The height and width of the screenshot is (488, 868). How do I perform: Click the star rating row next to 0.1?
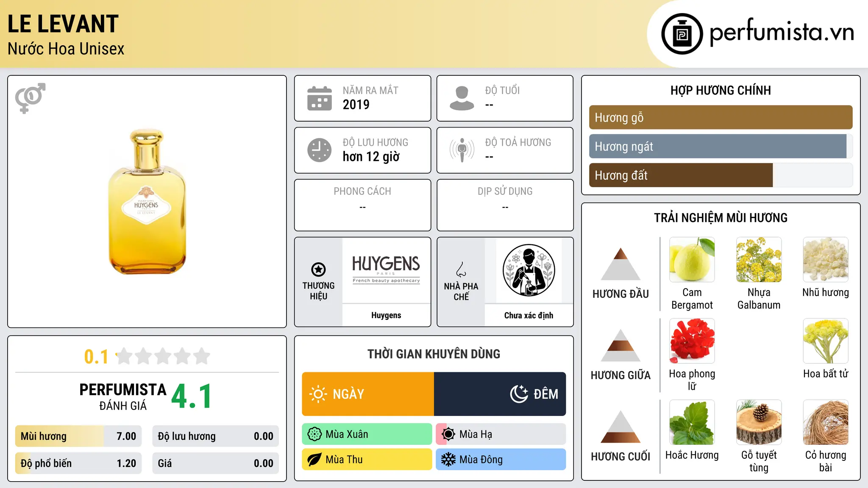[x=163, y=356]
